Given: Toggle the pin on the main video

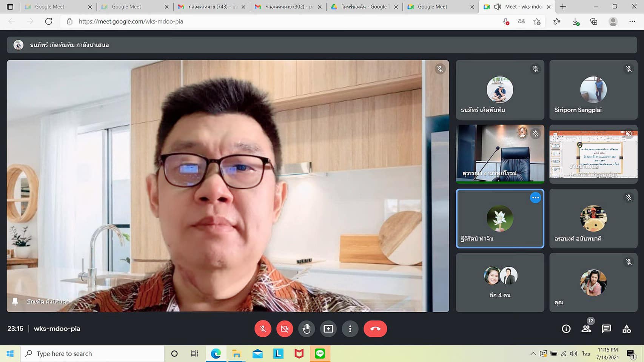Looking at the screenshot, I should 15,302.
